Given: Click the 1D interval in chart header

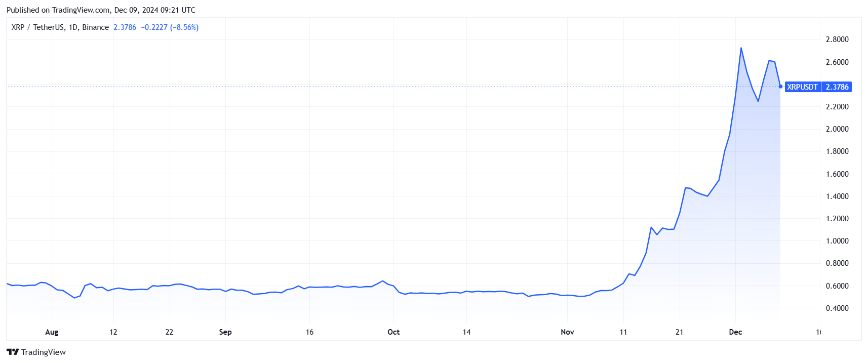Looking at the screenshot, I should pos(73,27).
